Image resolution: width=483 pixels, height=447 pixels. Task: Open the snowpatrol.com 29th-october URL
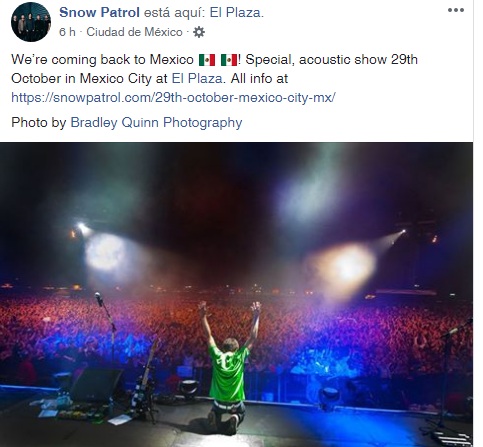173,98
